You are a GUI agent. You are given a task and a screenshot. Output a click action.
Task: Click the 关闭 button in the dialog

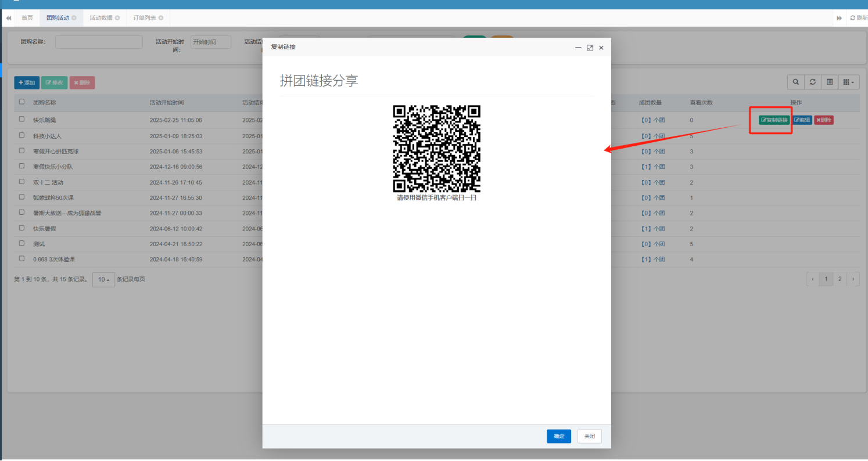coord(589,436)
